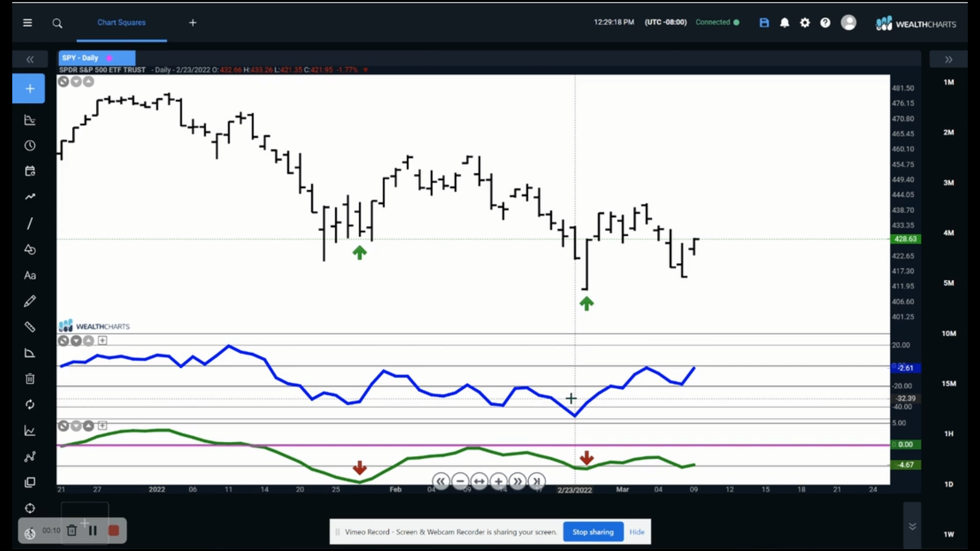
Task: Maximize the blue indicator panel plus box
Action: coord(103,341)
